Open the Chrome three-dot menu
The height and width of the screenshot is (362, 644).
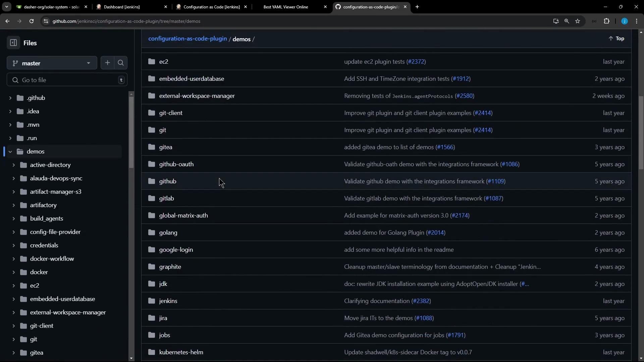pyautogui.click(x=637, y=21)
